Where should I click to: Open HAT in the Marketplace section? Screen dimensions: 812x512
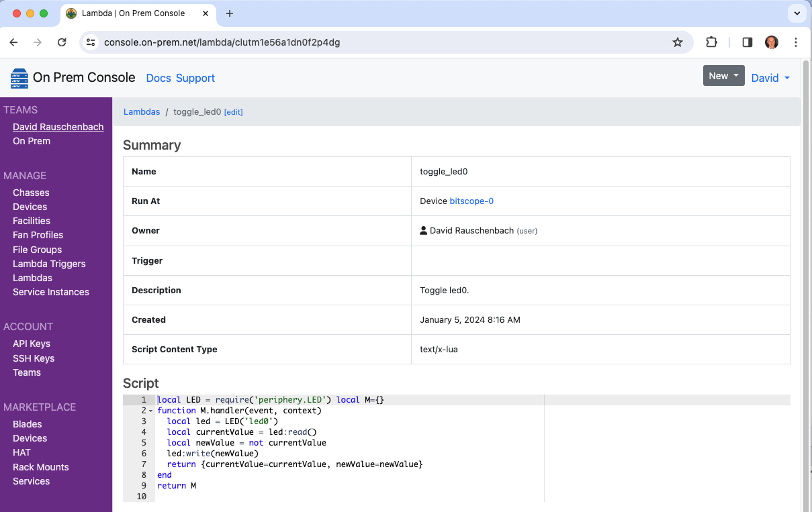coord(21,452)
